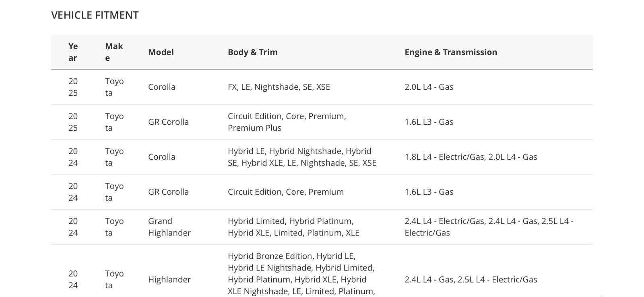Viewport: 644px width, 297px height.
Task: Click the trim cell containing "Premium Plus"
Action: [287, 122]
